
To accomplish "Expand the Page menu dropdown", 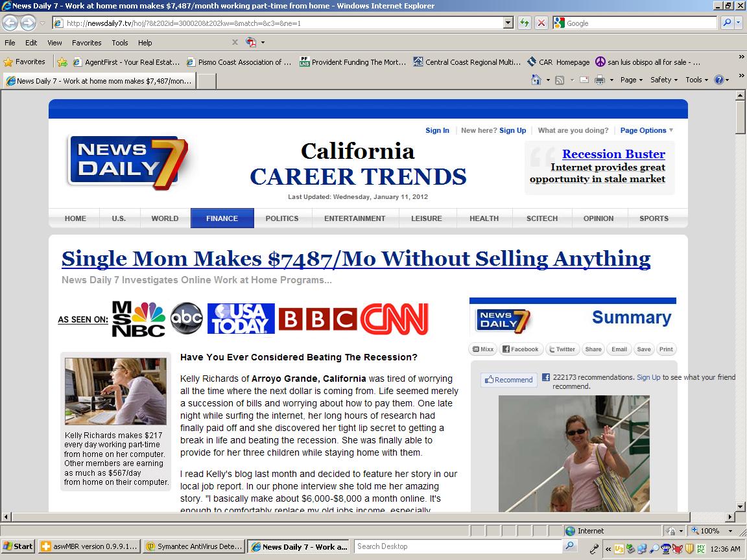I will [631, 80].
